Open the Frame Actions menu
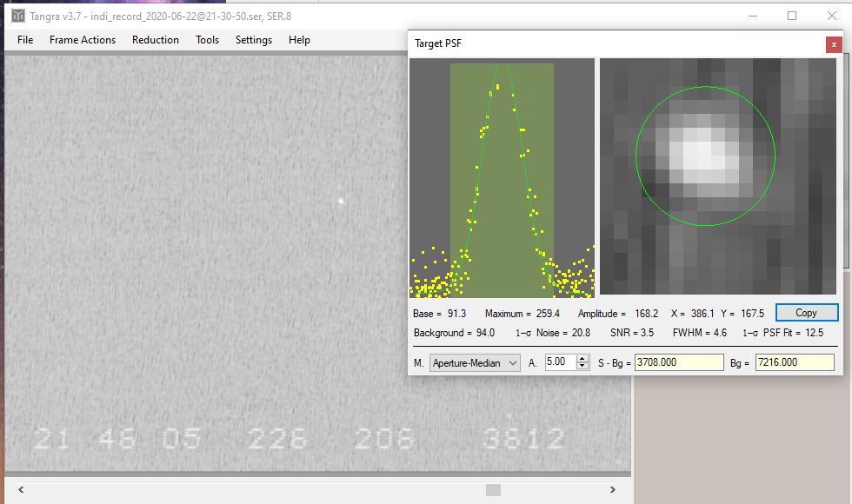 [83, 40]
